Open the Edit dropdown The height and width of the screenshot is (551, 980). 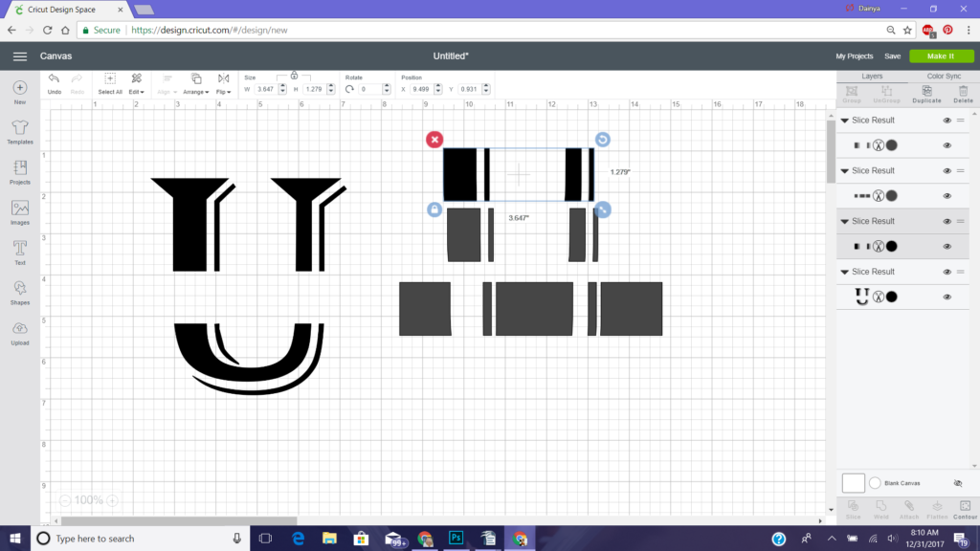coord(137,83)
